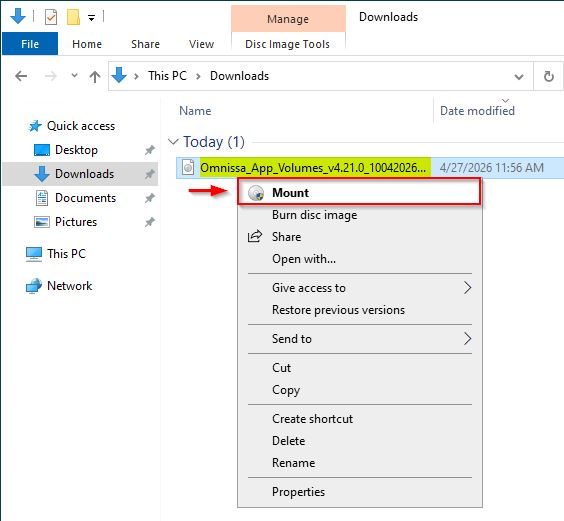
Task: Click the pin icon next to Downloads
Action: point(150,174)
